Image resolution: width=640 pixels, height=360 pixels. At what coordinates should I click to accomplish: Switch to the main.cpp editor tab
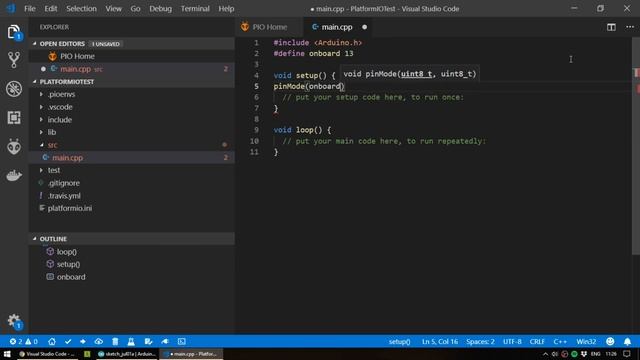(337, 27)
